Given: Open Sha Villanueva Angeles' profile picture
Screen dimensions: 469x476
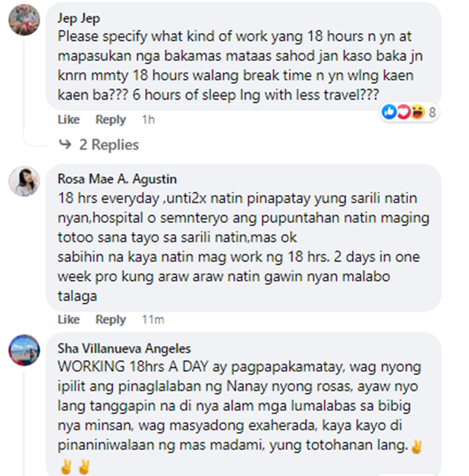Looking at the screenshot, I should click(x=24, y=350).
